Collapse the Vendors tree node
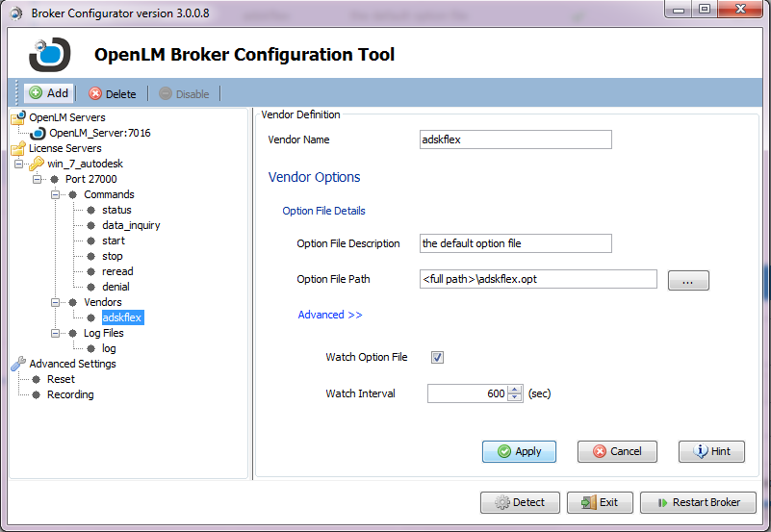Screen dimensions: 771x532 tap(58, 302)
